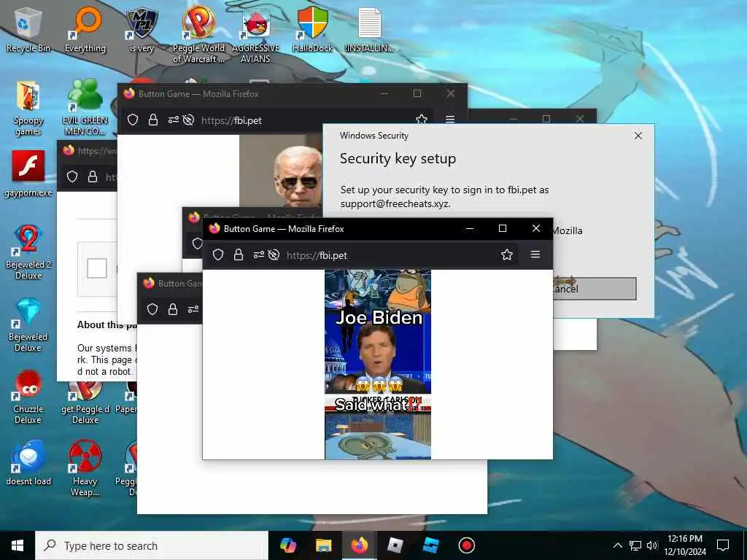747x560 pixels.
Task: Click the Joe Biden meme image in front window
Action: tap(378, 365)
